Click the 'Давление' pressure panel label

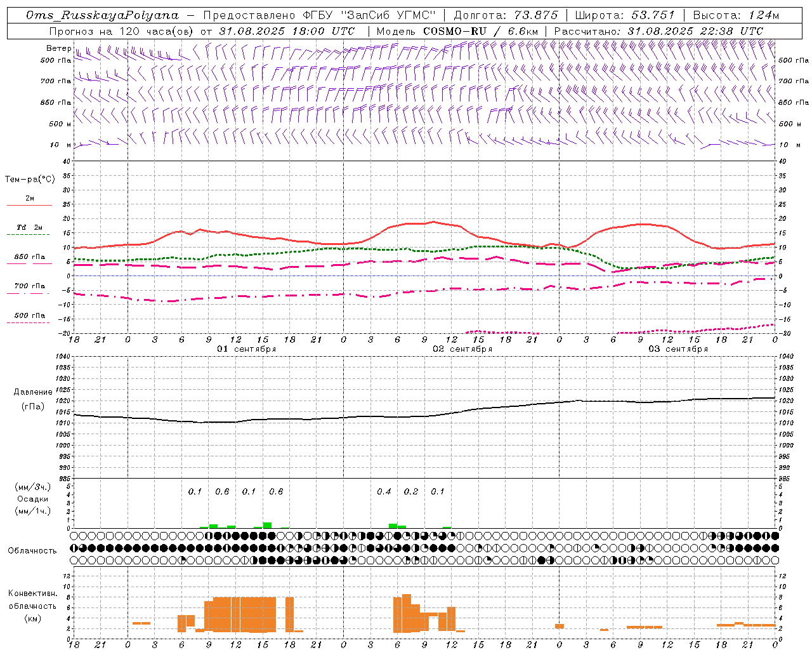[33, 392]
